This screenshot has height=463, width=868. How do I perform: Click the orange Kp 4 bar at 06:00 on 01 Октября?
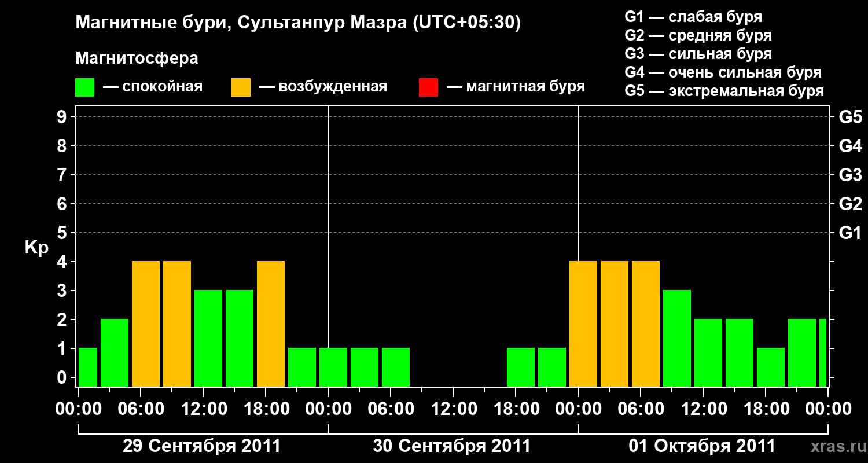click(x=646, y=324)
